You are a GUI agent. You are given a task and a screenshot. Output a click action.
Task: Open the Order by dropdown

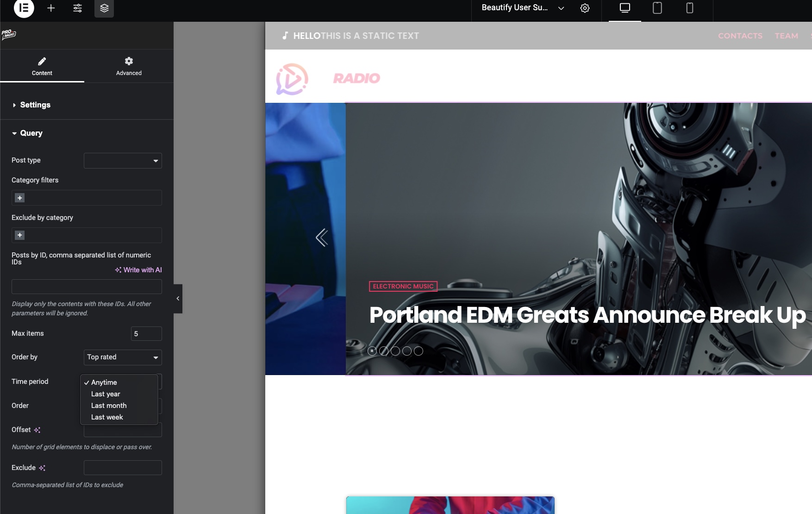tap(123, 357)
